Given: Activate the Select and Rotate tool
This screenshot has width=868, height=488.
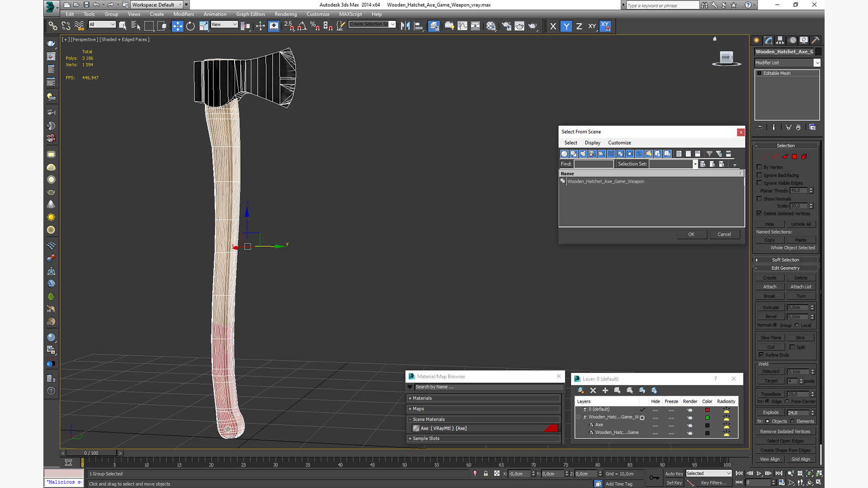Looking at the screenshot, I should pyautogui.click(x=190, y=26).
